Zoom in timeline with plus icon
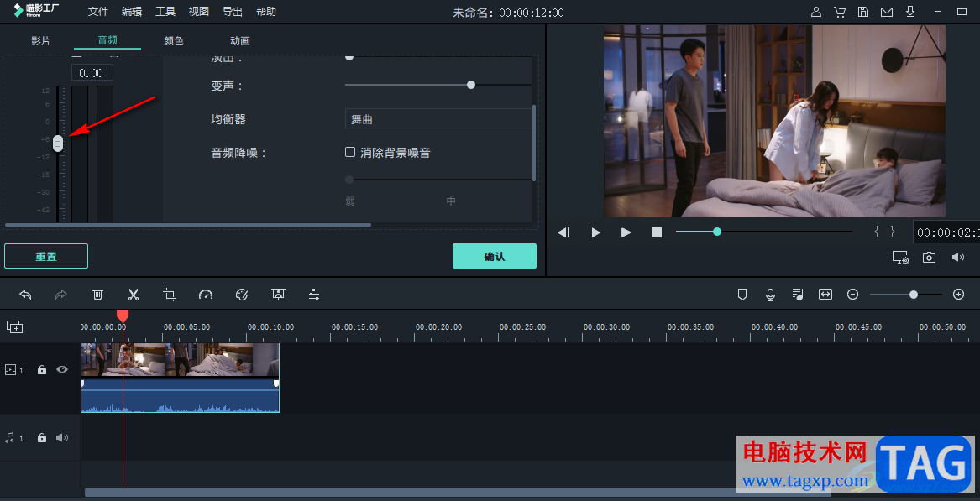The width and height of the screenshot is (980, 501). pyautogui.click(x=959, y=295)
